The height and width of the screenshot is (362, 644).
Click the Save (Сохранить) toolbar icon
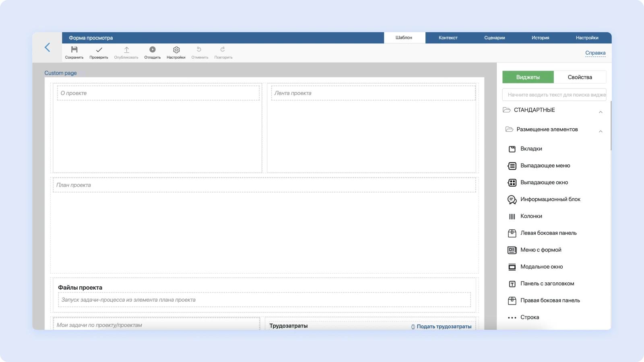click(x=74, y=49)
